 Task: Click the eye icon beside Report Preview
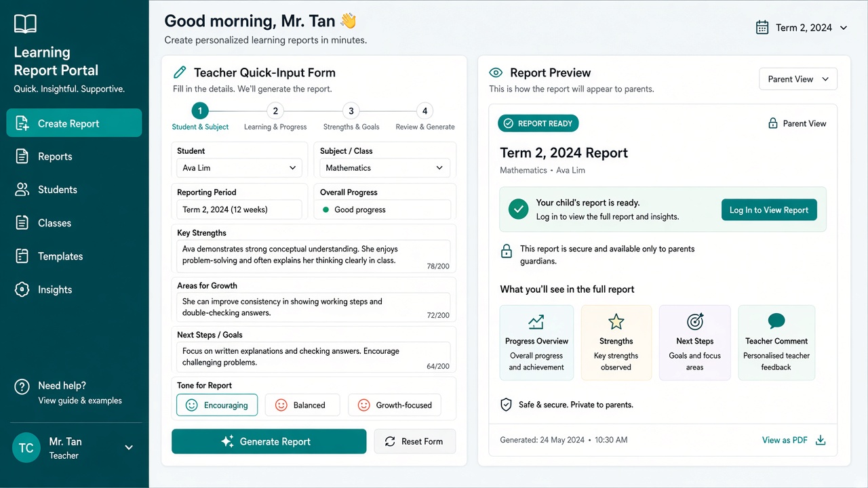click(x=496, y=73)
